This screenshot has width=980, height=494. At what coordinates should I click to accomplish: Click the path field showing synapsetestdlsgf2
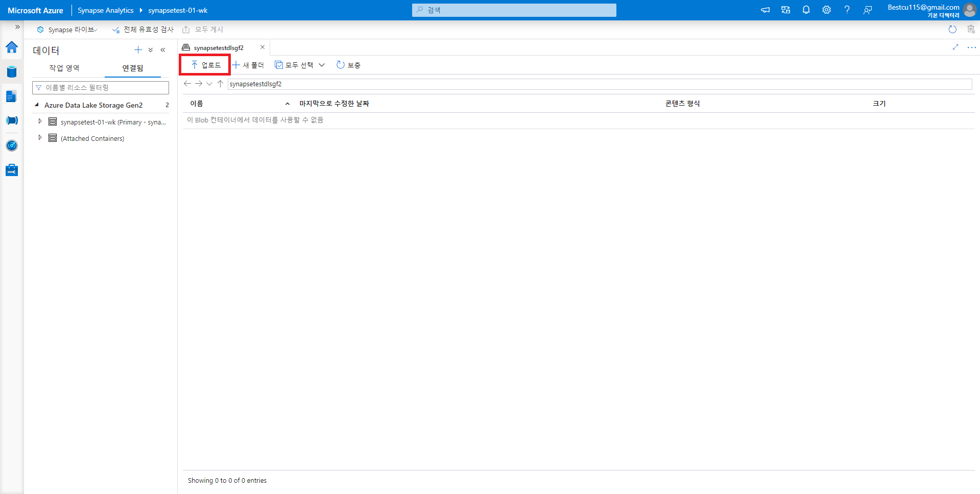point(600,84)
